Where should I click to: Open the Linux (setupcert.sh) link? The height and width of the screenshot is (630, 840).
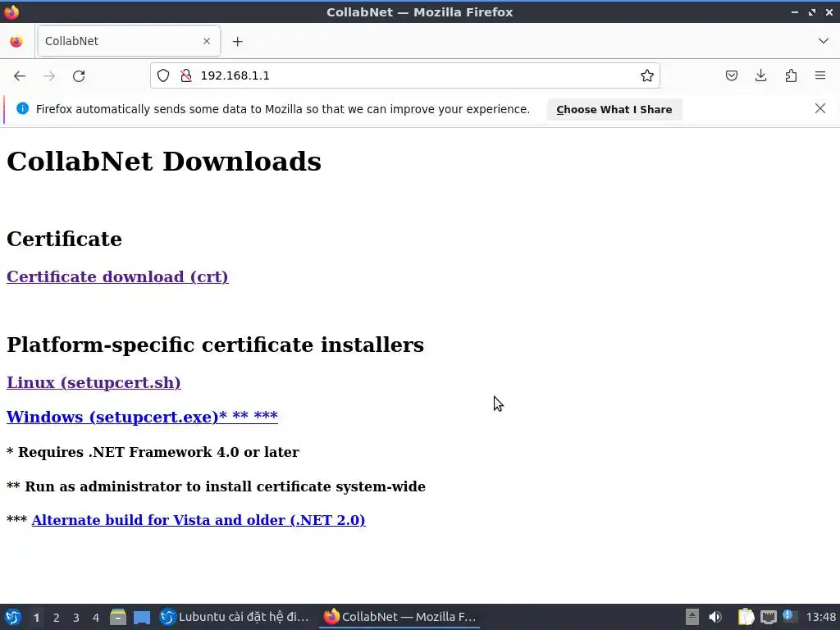(x=94, y=382)
